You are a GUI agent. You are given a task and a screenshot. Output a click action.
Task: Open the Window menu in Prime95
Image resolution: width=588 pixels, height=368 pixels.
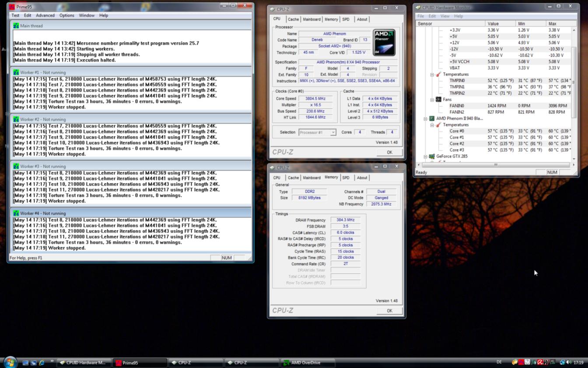click(x=87, y=15)
